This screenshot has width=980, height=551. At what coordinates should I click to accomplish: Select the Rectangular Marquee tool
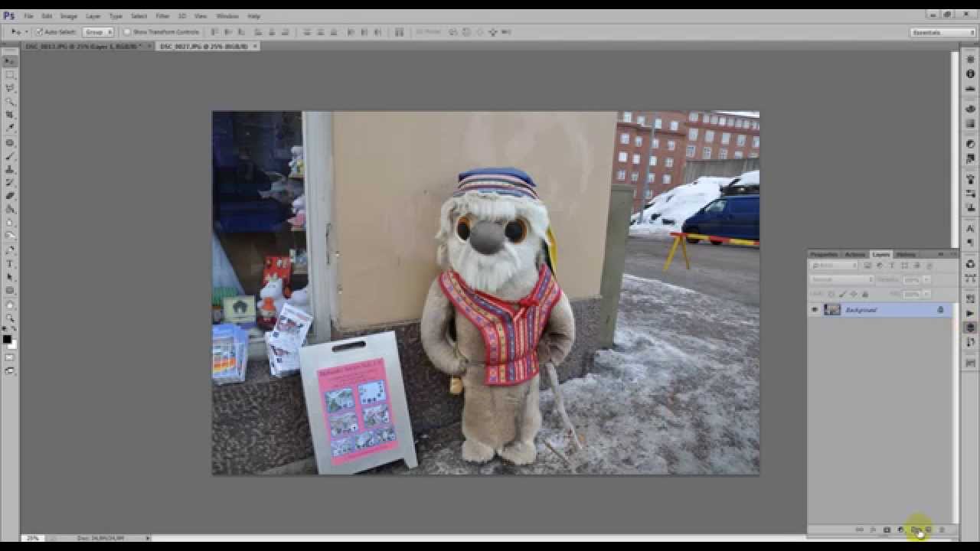tap(10, 75)
